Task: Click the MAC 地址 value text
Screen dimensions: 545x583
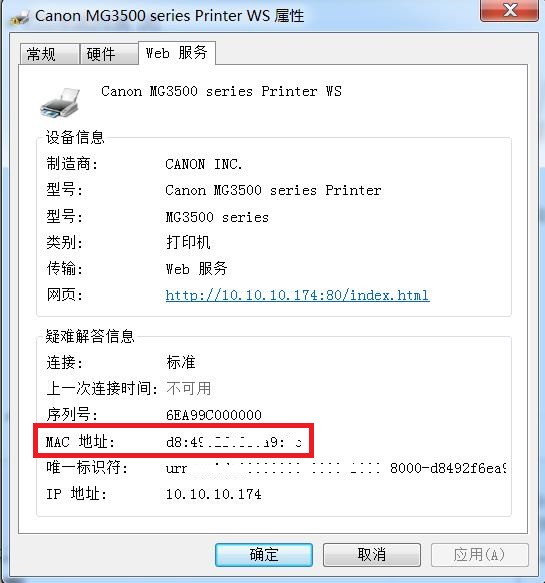Action: [x=233, y=442]
